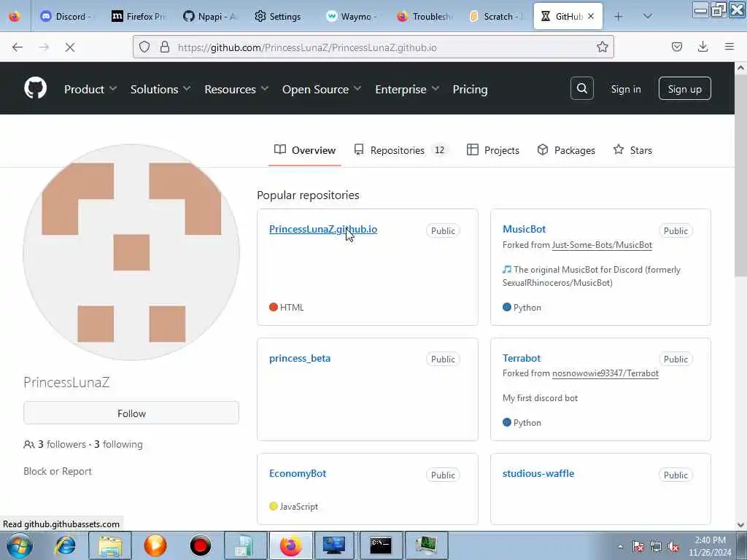Open the Save to Pocket icon
Viewport: 747px width, 560px height.
coord(676,47)
